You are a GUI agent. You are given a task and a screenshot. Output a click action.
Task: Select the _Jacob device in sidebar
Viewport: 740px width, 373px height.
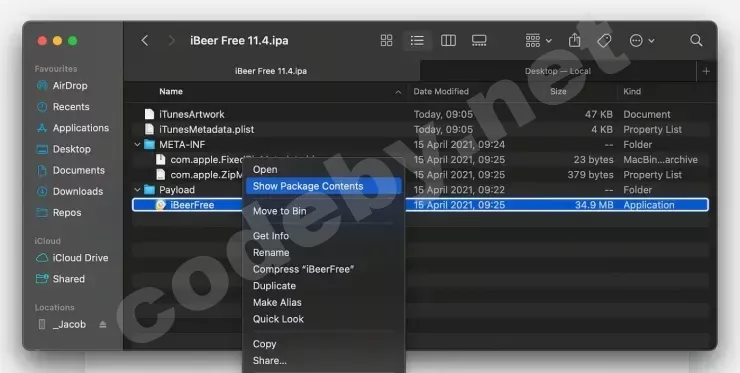click(61, 324)
